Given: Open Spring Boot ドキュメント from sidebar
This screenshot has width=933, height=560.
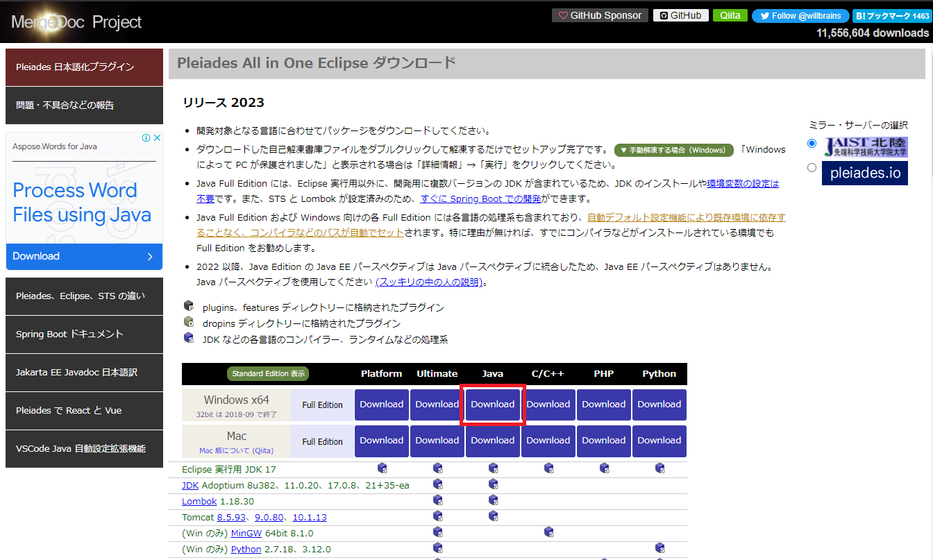Looking at the screenshot, I should [x=83, y=334].
